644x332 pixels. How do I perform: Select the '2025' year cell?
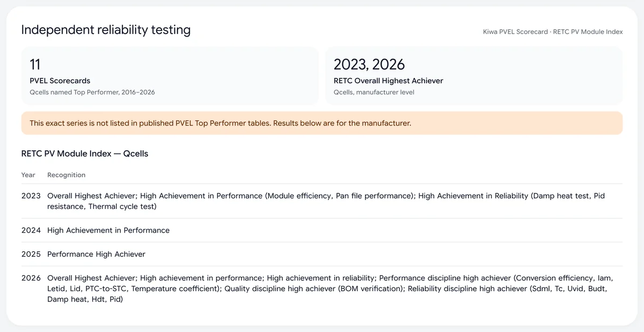point(31,254)
